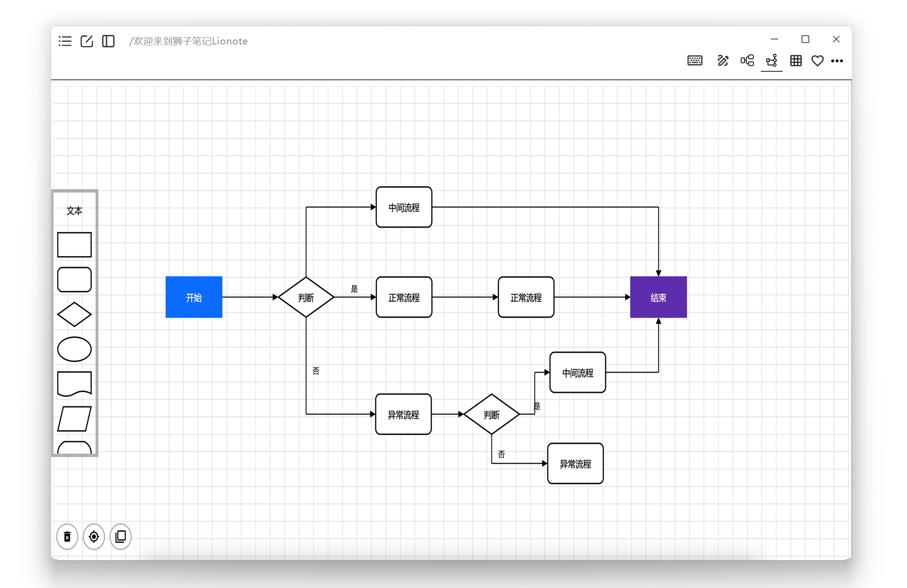
Task: Open the table grid mode icon
Action: click(x=796, y=61)
